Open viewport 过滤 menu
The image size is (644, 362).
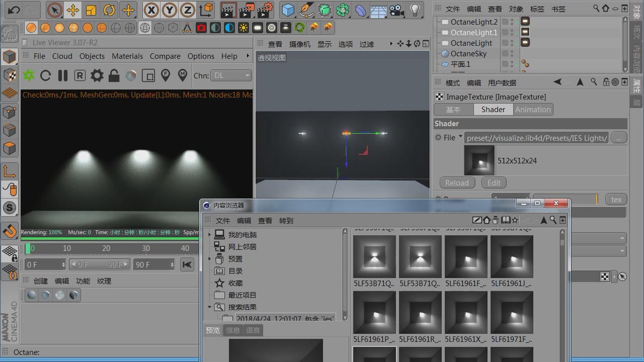[x=367, y=44]
